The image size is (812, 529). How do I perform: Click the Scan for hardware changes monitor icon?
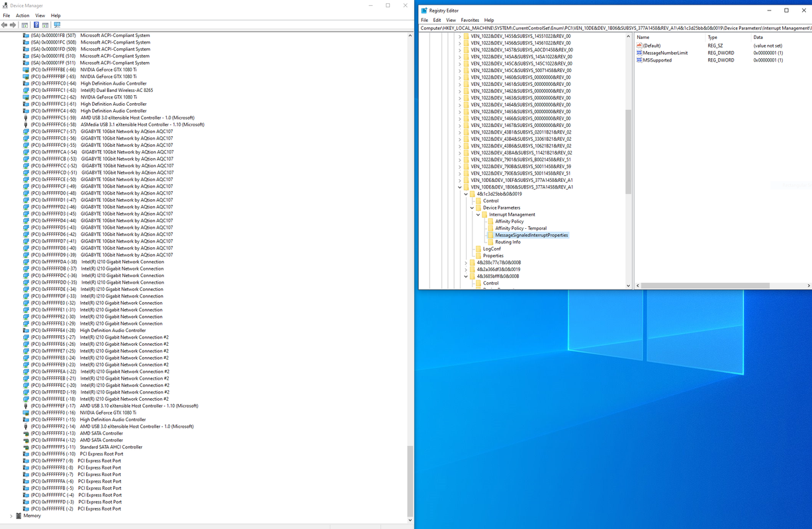coord(56,25)
